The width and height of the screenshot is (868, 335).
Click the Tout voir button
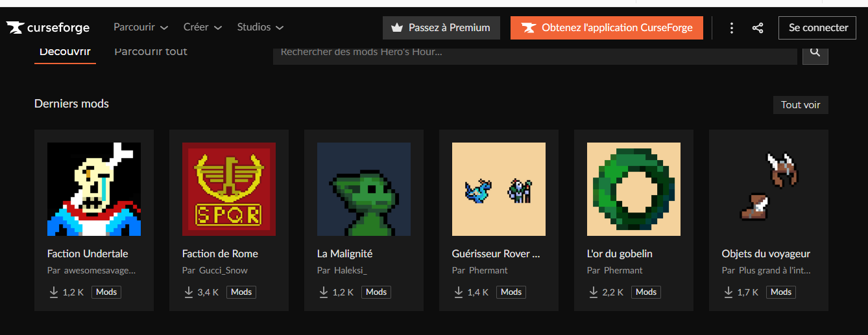click(x=800, y=105)
